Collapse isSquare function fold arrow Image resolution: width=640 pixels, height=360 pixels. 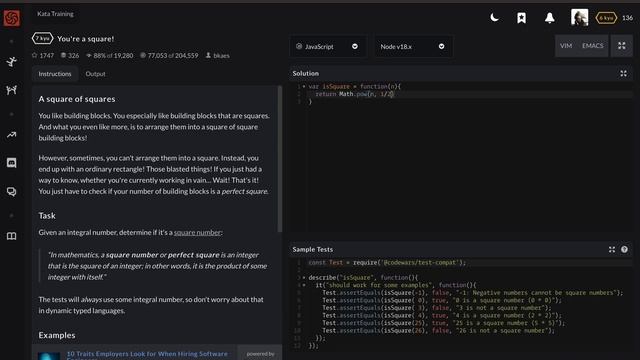coord(304,87)
